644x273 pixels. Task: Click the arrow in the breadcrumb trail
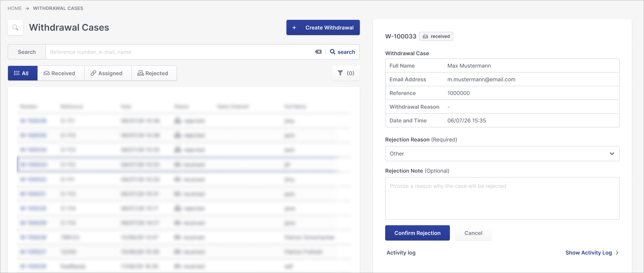click(27, 8)
